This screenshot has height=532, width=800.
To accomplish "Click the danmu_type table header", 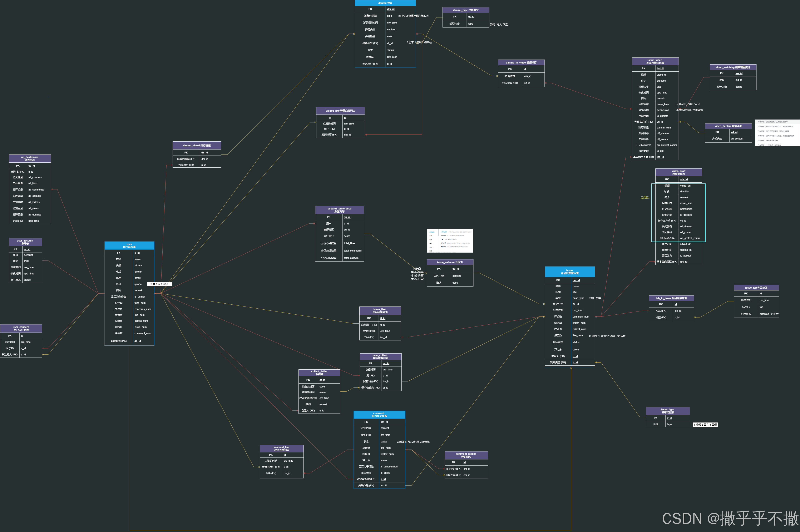I will coord(465,10).
